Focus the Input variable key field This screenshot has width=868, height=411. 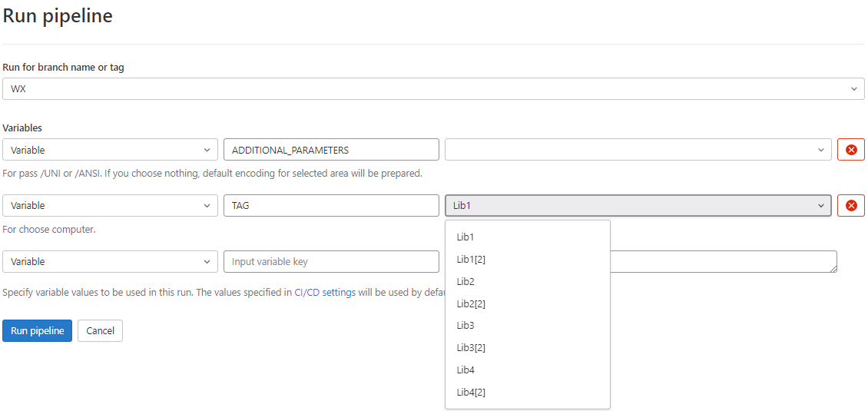[x=330, y=262]
